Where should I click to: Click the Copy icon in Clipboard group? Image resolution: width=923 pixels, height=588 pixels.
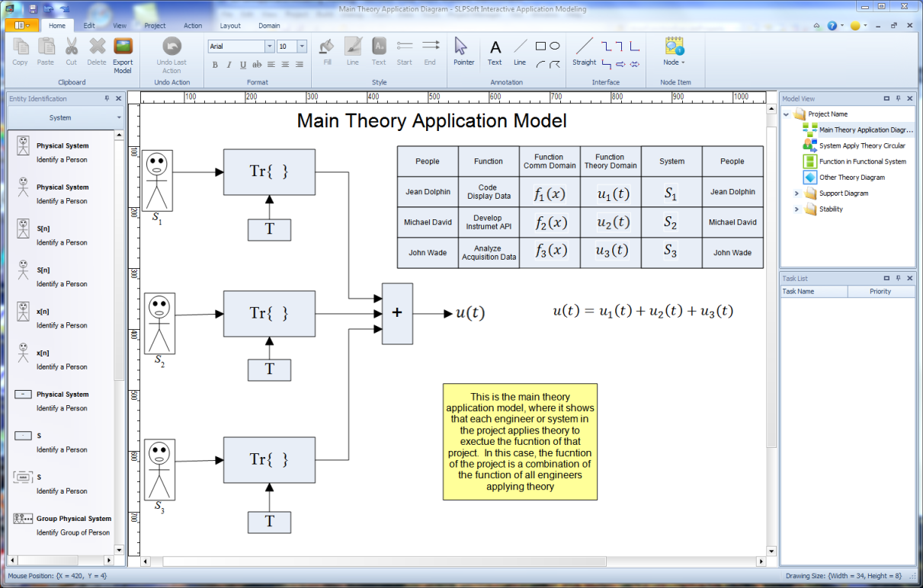click(x=20, y=46)
